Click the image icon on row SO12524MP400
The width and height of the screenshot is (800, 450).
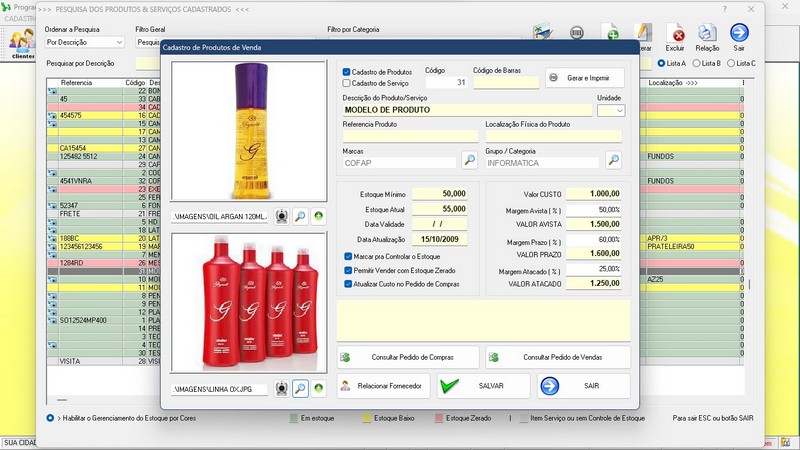(x=53, y=320)
